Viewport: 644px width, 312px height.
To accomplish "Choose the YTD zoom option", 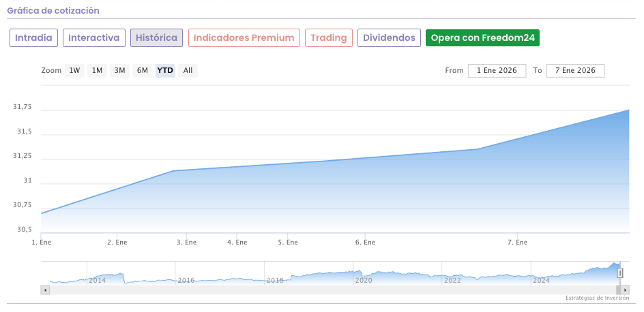I will click(165, 70).
